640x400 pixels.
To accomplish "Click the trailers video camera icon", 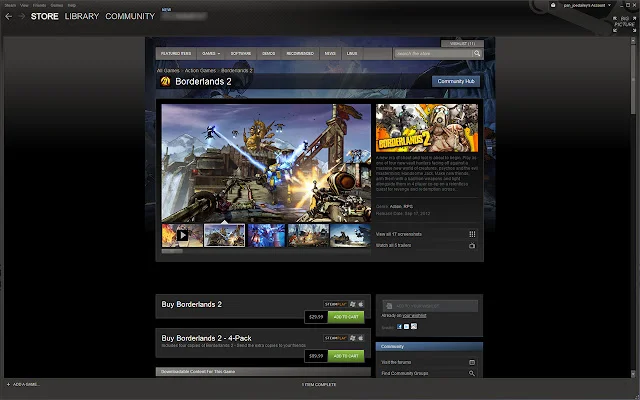I will coord(472,246).
